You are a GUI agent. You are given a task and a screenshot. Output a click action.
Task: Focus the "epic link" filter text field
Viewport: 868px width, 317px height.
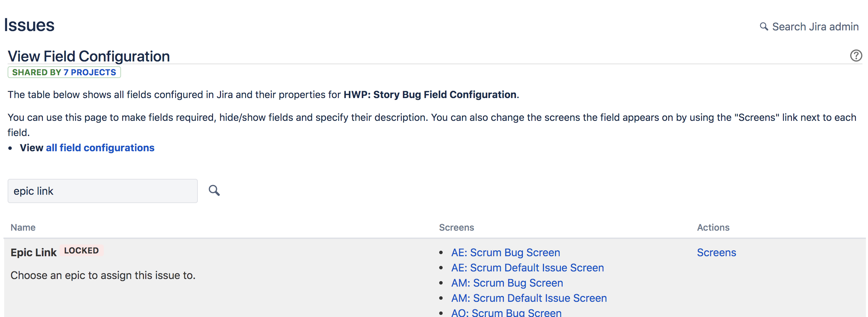(x=103, y=191)
